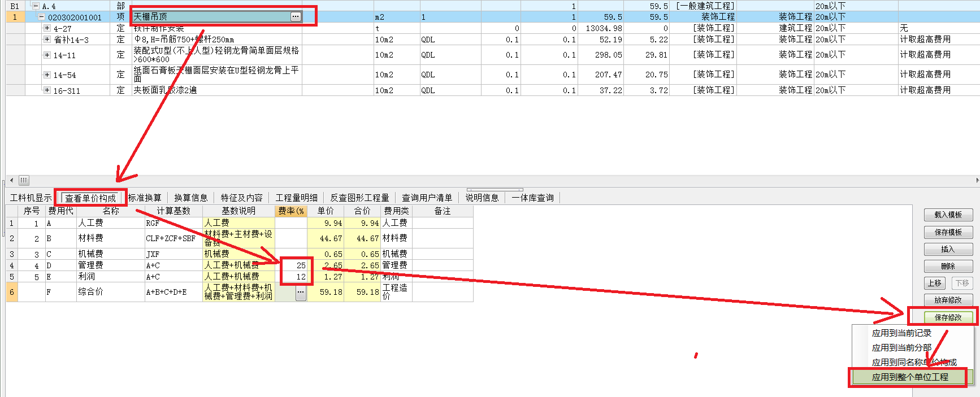Click the 基数说明 column header

239,211
